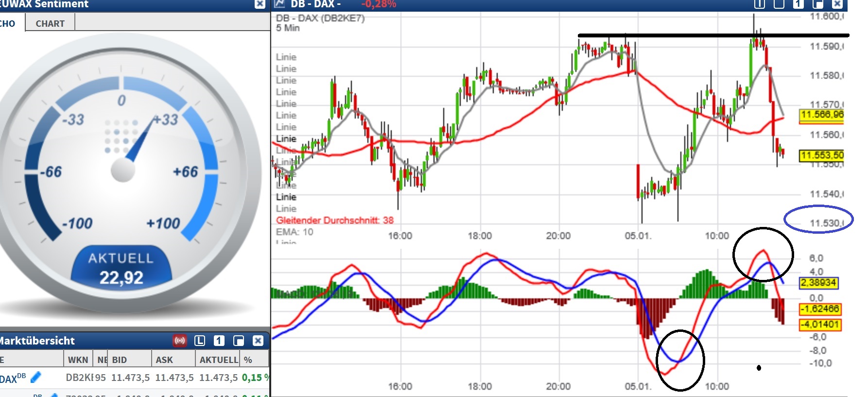Sort by the WKN column header

pos(78,360)
